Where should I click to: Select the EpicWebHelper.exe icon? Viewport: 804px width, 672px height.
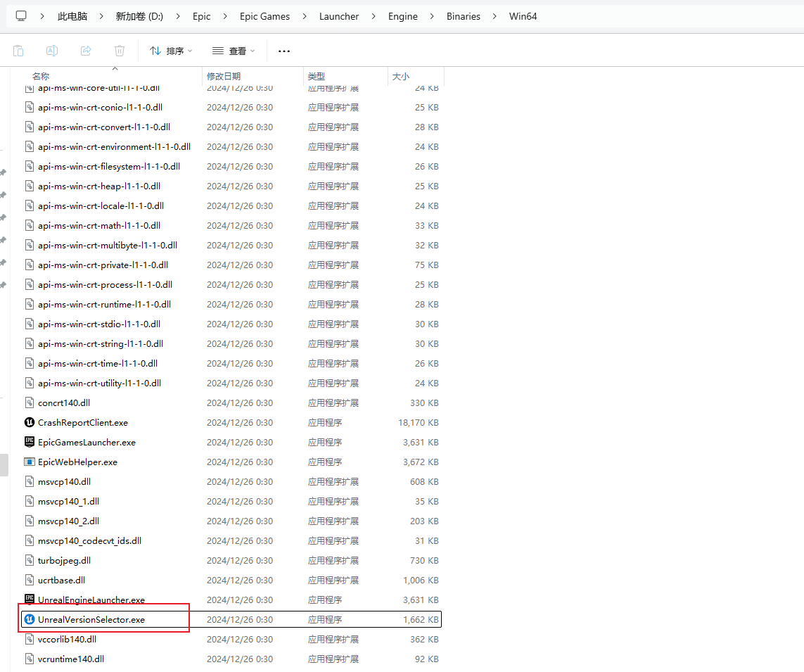coord(30,462)
